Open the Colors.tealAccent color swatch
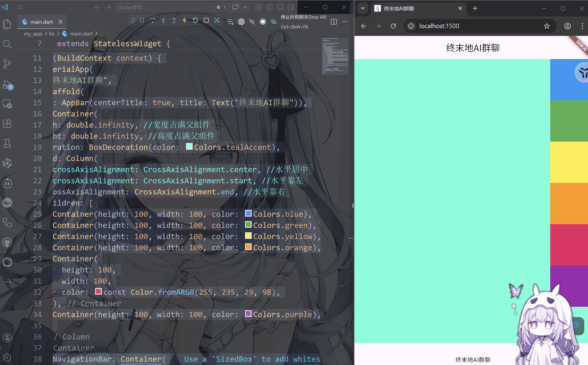Image resolution: width=588 pixels, height=365 pixels. 189,147
